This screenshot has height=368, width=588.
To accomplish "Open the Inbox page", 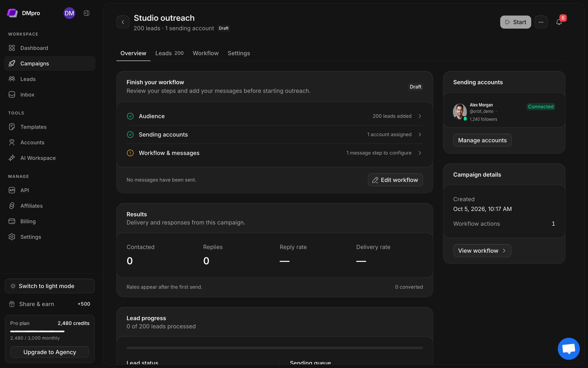I will click(50, 95).
